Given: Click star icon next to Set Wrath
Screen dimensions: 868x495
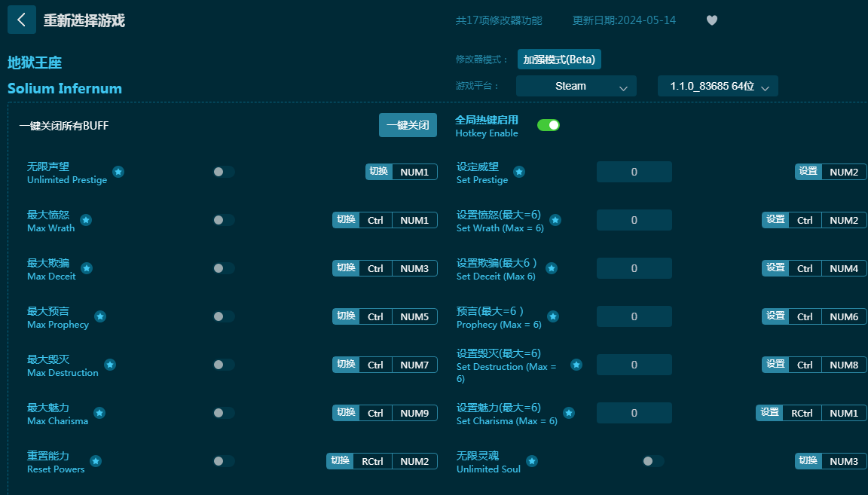Looking at the screenshot, I should 555,220.
